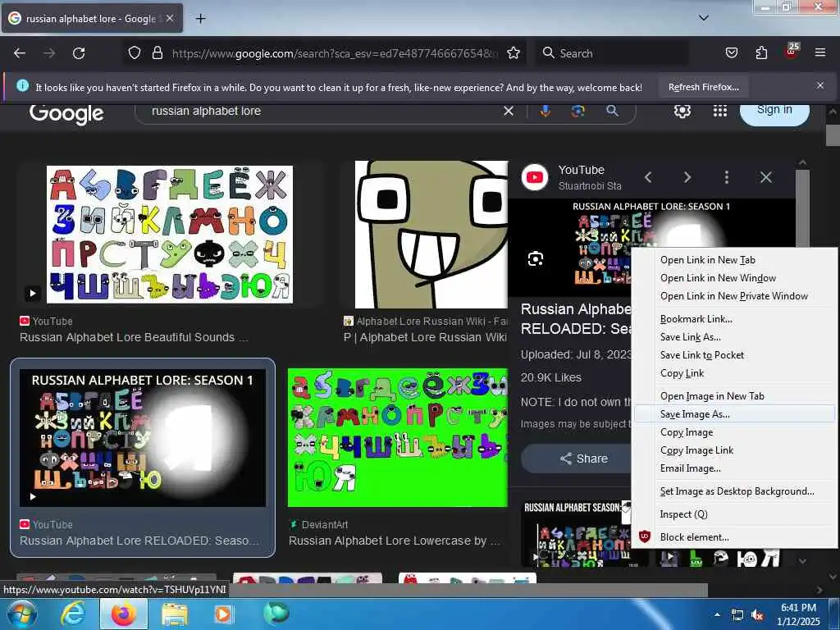840x630 pixels.
Task: Open Russian Alphabet Lore Lowercase DeviantArt link
Action: [395, 541]
